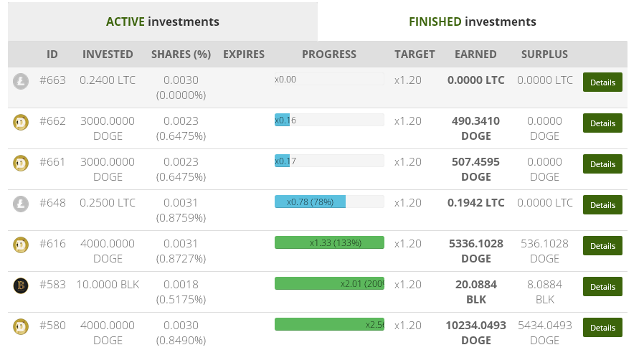Open Details for investment #663
The width and height of the screenshot is (644, 355).
602,82
